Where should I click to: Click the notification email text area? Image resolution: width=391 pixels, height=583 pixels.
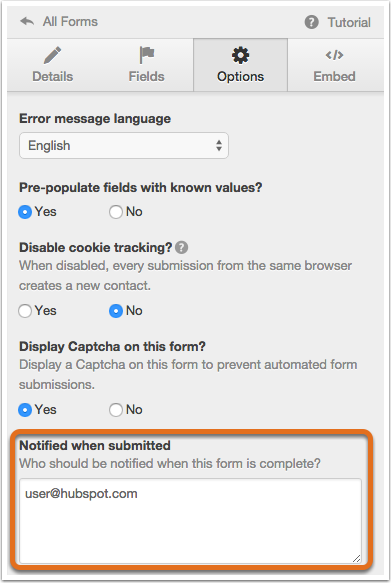pyautogui.click(x=190, y=521)
